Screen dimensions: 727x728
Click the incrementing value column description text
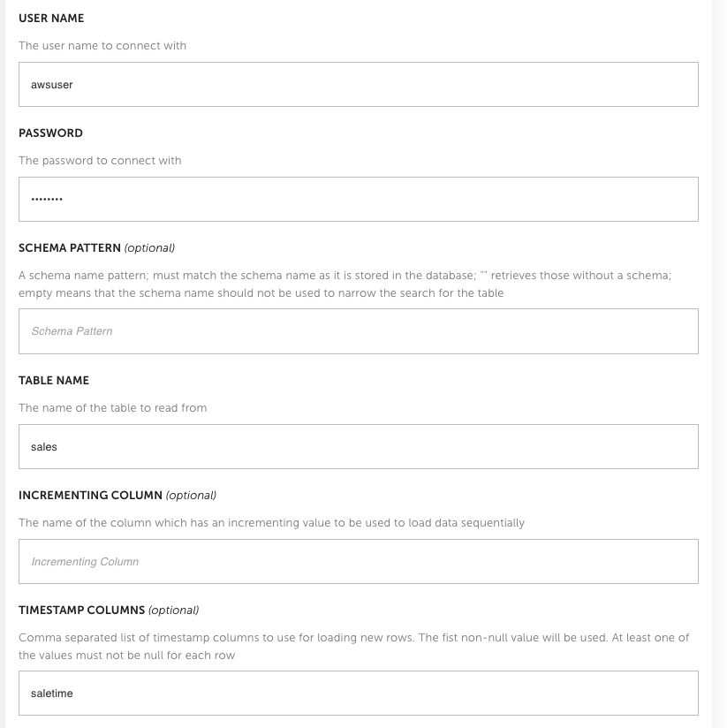tap(271, 523)
